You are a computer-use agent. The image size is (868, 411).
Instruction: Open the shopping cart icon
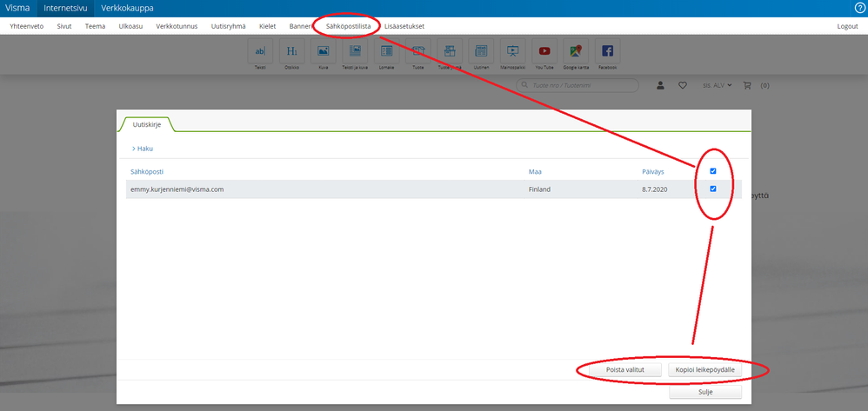pos(747,85)
